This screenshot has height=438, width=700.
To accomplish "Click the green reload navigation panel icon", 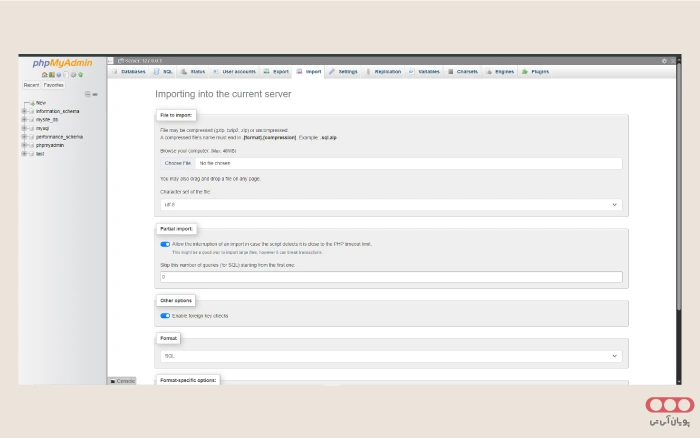I will pyautogui.click(x=80, y=75).
